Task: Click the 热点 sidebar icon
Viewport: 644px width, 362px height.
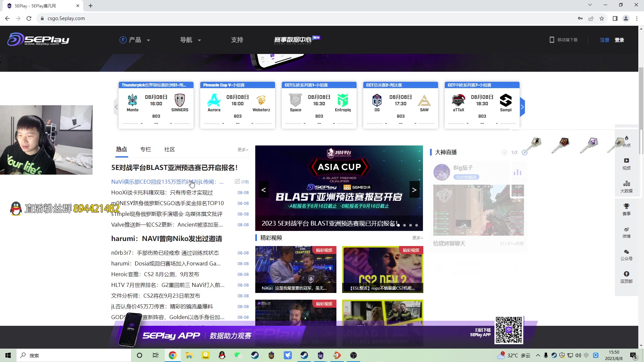Action: pyautogui.click(x=626, y=141)
